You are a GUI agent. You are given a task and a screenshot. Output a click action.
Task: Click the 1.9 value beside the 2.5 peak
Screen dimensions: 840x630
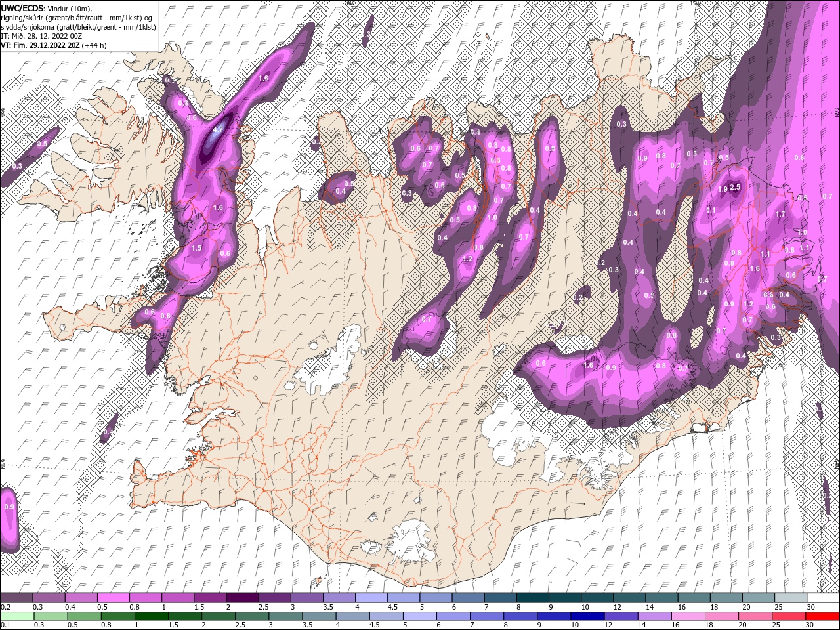(x=723, y=189)
